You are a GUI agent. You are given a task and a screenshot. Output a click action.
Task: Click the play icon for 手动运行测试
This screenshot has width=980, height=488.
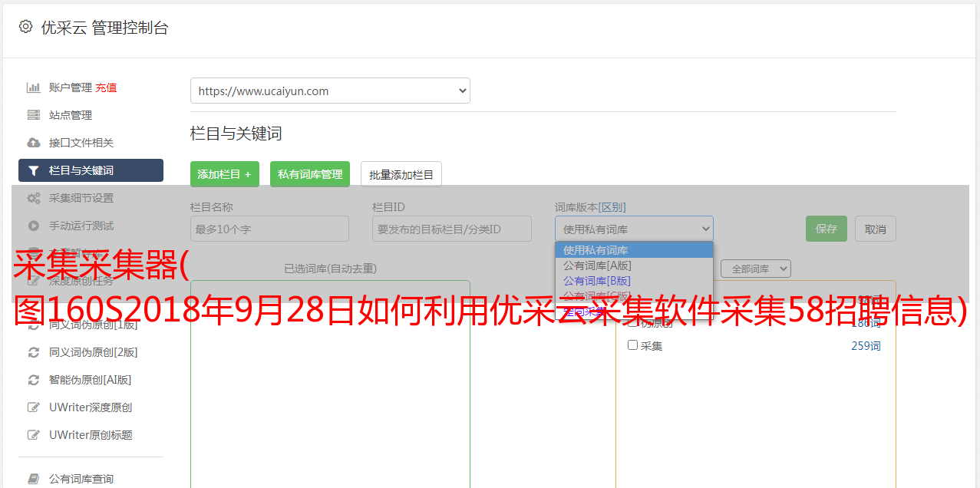[34, 226]
